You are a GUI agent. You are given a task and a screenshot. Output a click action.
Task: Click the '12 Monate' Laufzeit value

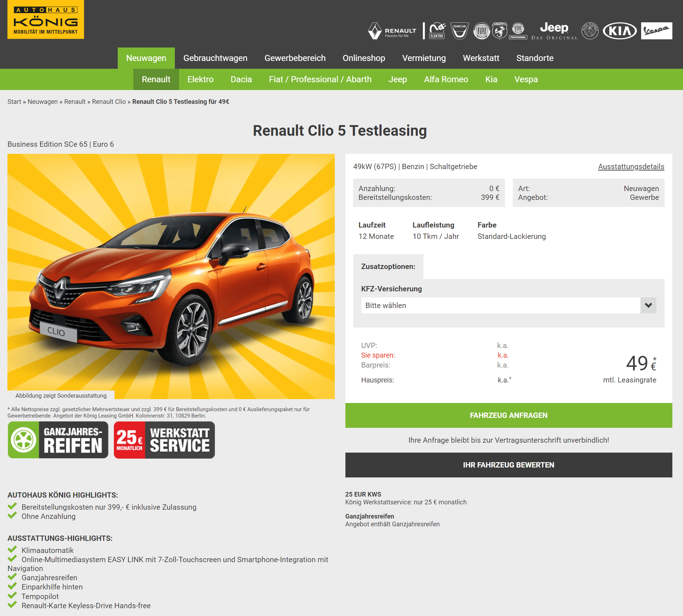[376, 236]
